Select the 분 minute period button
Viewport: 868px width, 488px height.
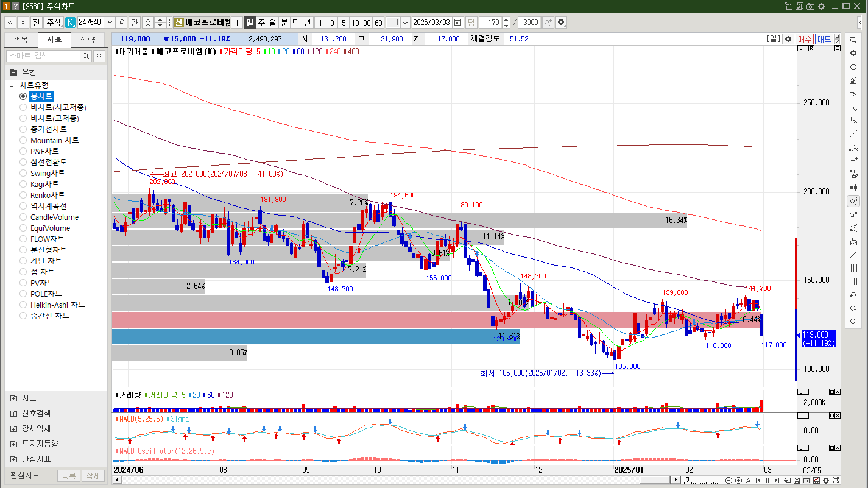284,22
